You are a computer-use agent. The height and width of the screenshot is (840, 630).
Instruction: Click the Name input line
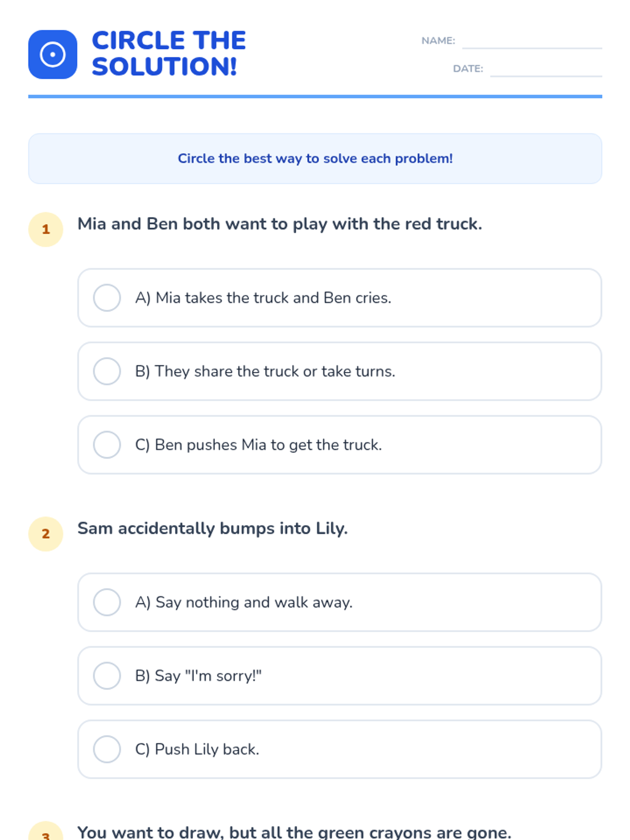[x=532, y=42]
